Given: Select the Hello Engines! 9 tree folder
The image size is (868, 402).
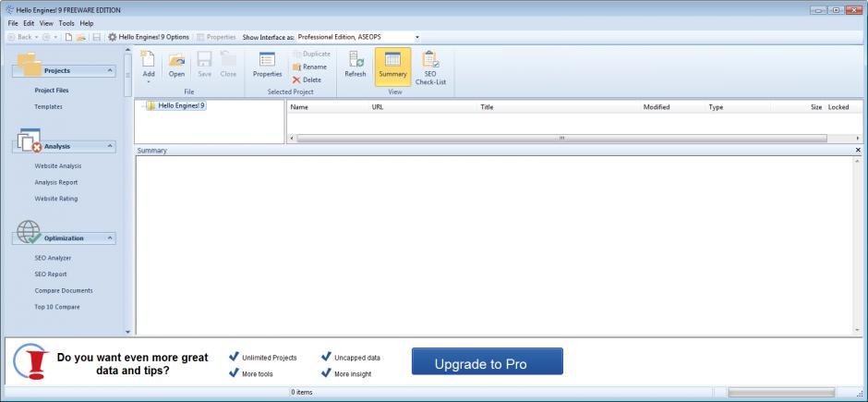Looking at the screenshot, I should click(176, 105).
